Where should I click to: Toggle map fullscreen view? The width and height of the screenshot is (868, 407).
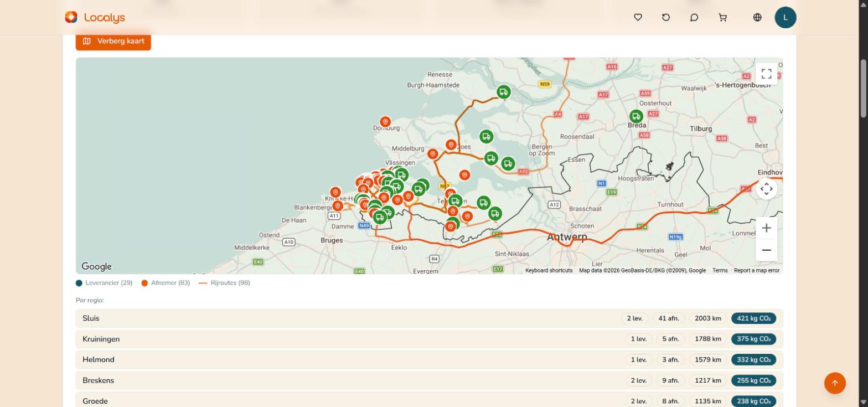767,74
